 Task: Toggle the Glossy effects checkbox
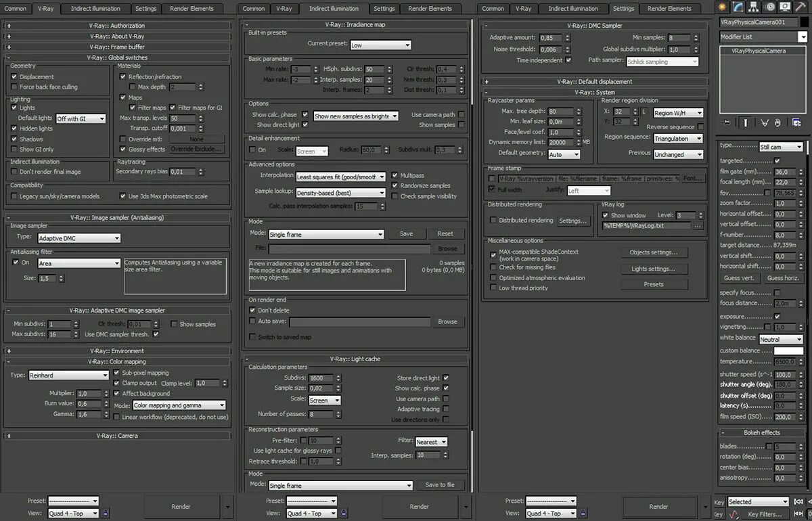pos(122,149)
